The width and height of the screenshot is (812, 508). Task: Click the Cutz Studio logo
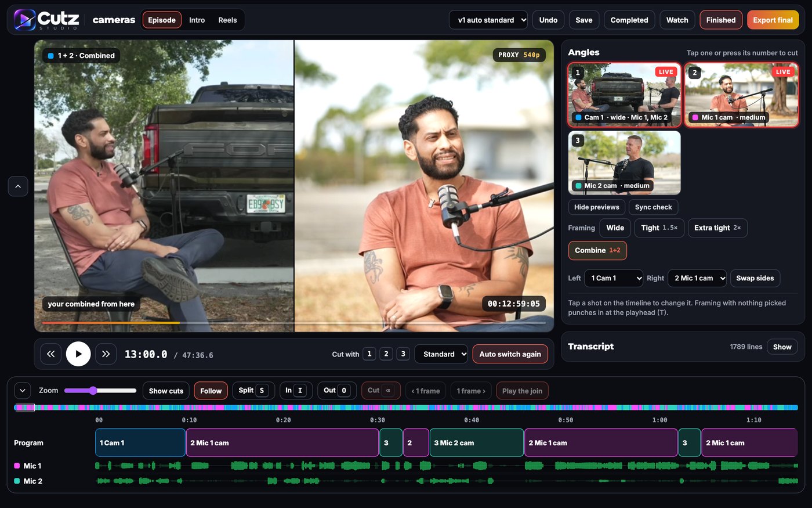click(x=47, y=20)
